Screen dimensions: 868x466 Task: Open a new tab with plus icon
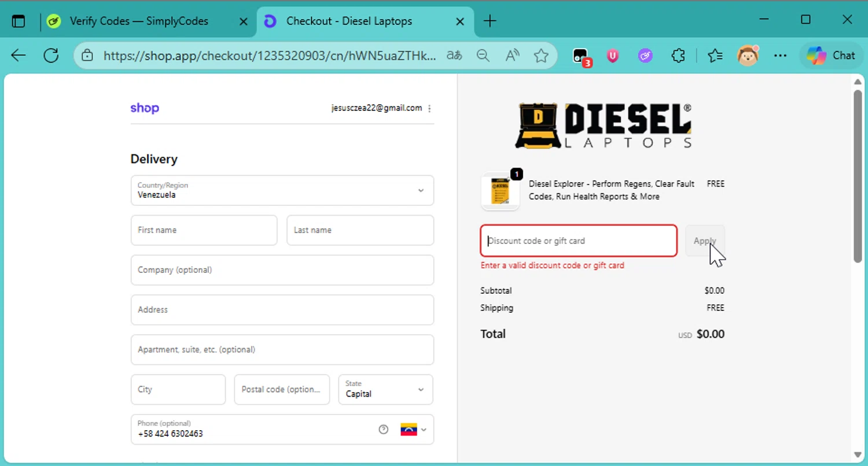pos(490,21)
